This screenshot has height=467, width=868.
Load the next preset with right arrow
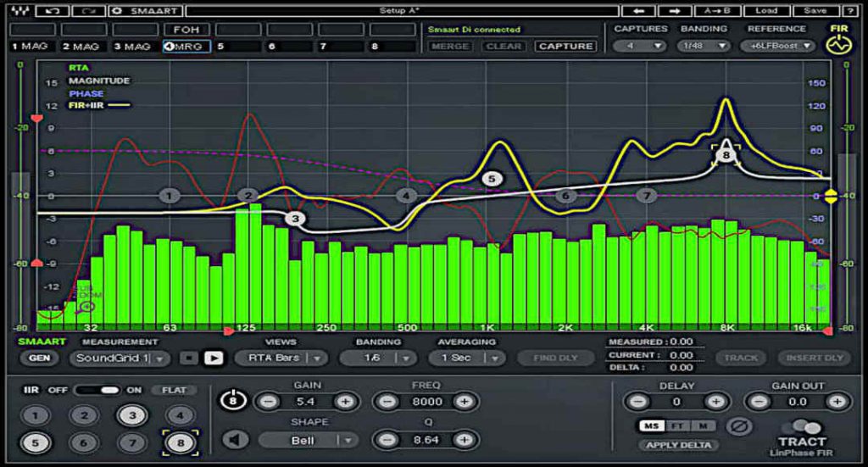[675, 11]
